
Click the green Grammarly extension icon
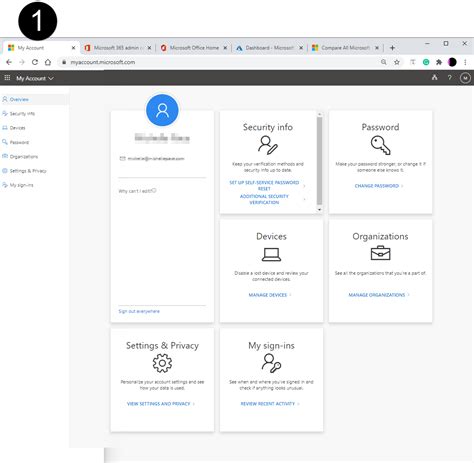pos(426,62)
